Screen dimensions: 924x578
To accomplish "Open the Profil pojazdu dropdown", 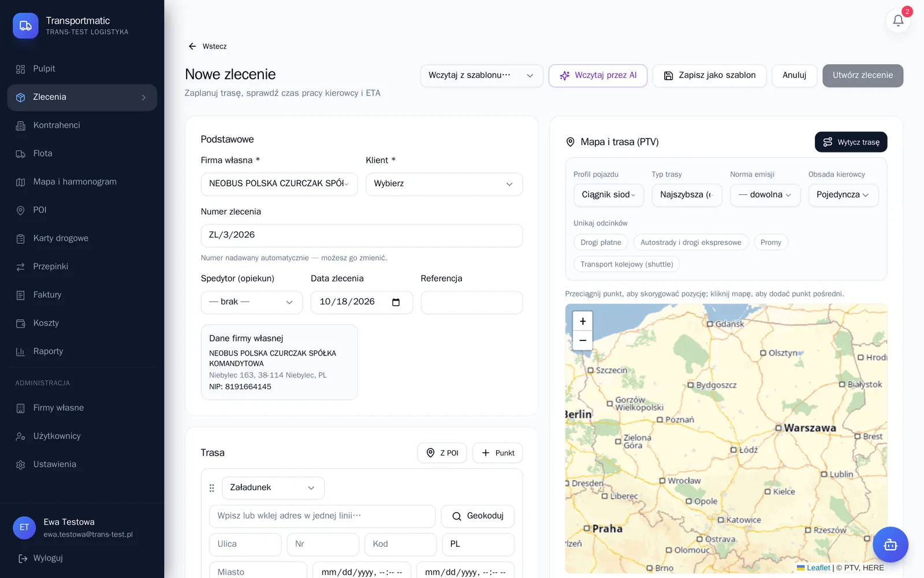I will tap(609, 195).
